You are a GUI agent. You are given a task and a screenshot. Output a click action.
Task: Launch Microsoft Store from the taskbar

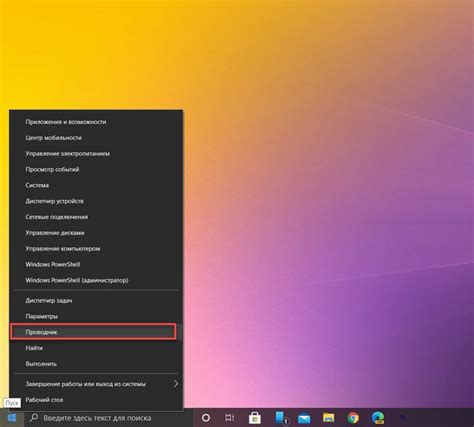tap(255, 418)
